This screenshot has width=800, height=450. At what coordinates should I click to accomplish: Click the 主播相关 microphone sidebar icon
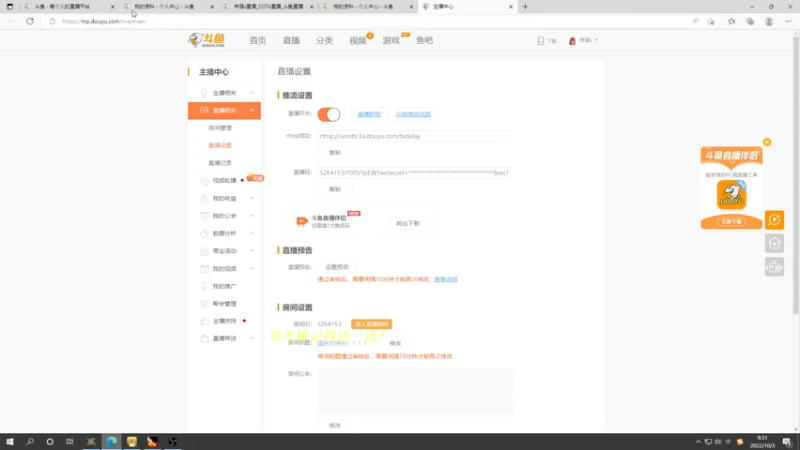coord(204,93)
